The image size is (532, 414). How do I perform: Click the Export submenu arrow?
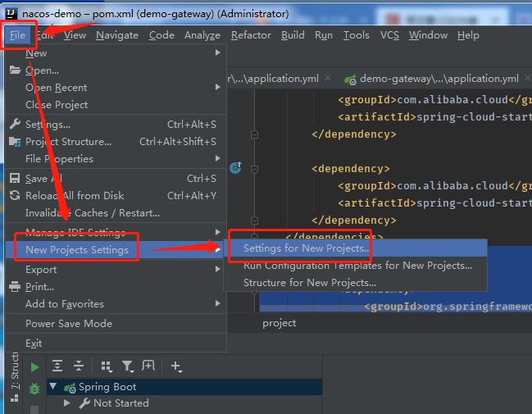(218, 269)
